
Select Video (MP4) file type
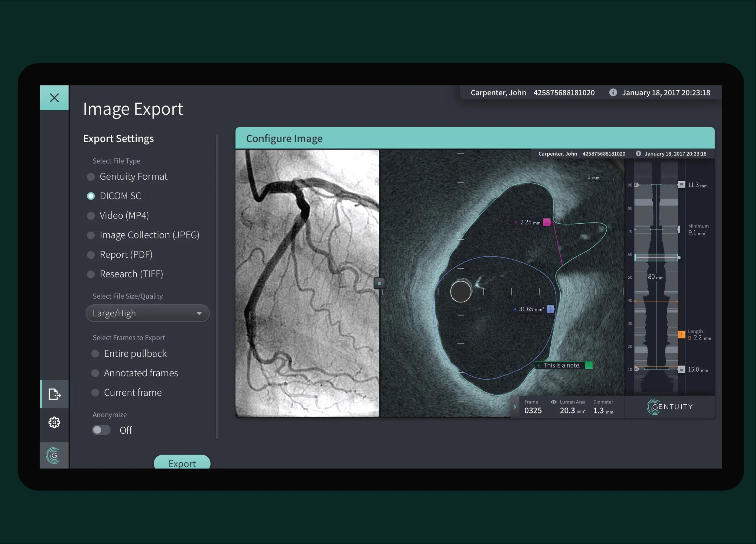[91, 215]
